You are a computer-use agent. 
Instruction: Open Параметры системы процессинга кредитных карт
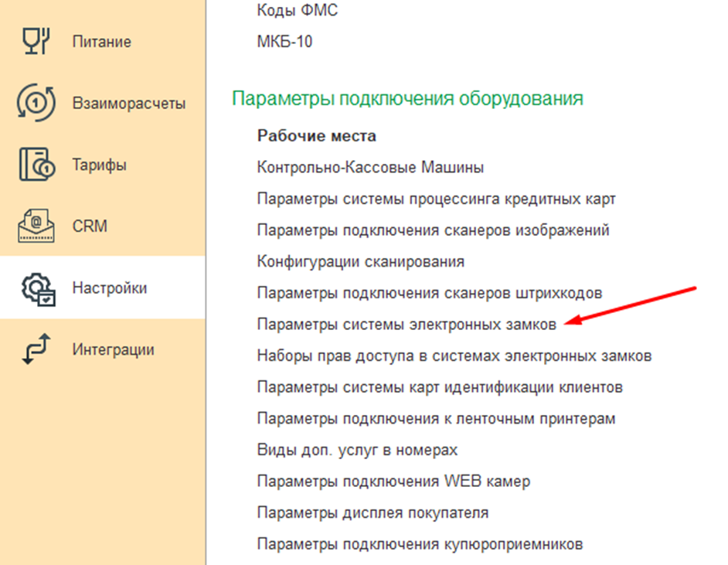coord(437,199)
